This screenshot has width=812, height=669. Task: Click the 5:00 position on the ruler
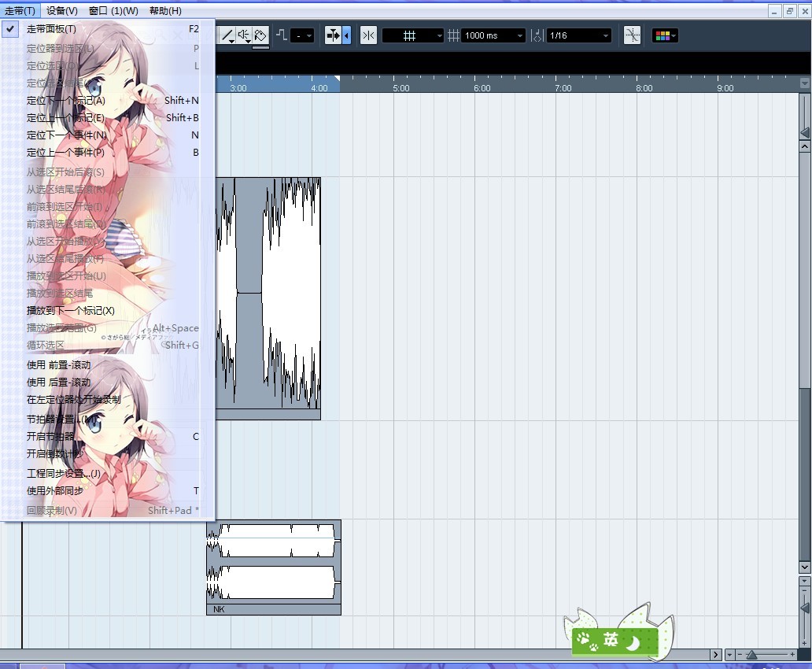400,88
